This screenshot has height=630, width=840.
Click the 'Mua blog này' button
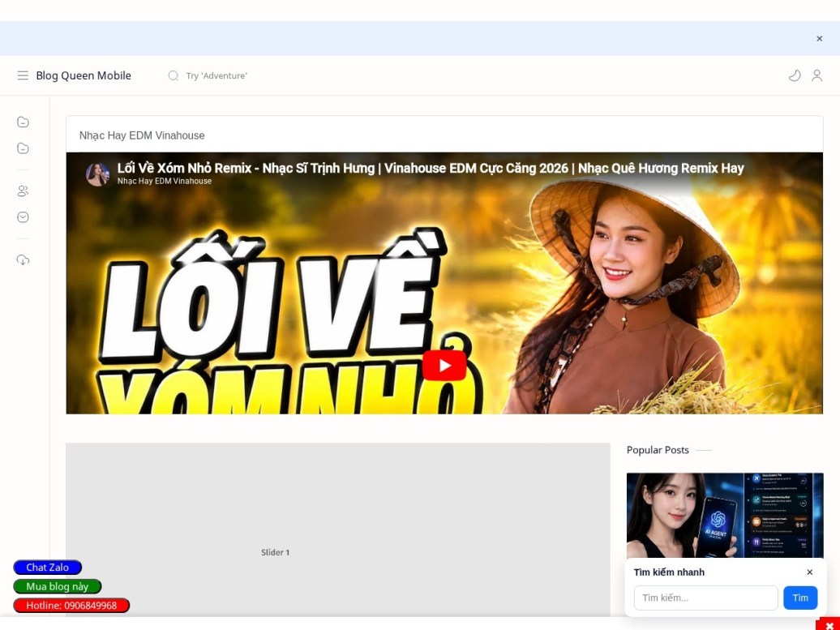(x=58, y=586)
